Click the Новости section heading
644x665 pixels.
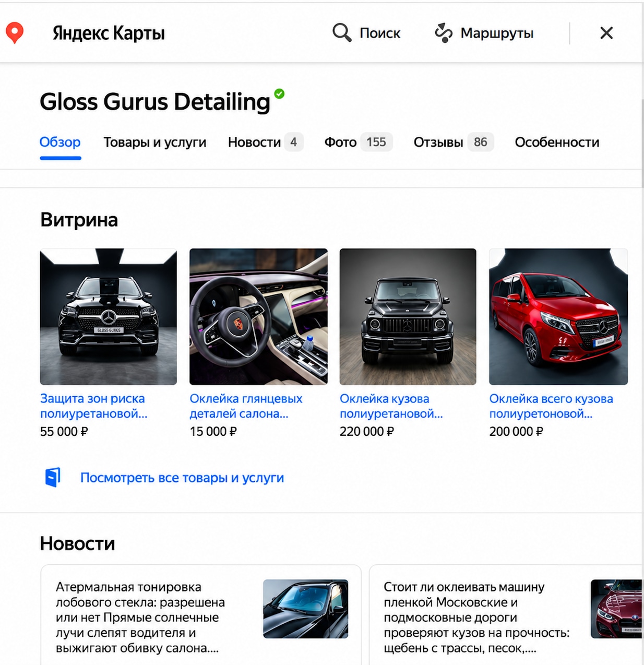pos(77,543)
